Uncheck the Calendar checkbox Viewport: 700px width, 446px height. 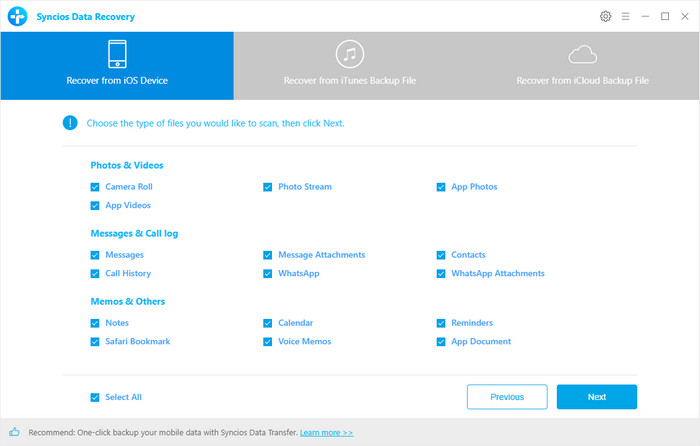(267, 323)
